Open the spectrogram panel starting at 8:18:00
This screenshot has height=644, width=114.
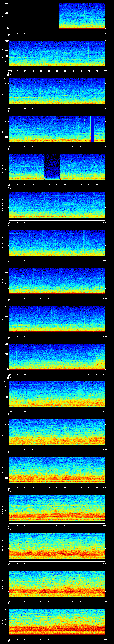tap(57, 546)
